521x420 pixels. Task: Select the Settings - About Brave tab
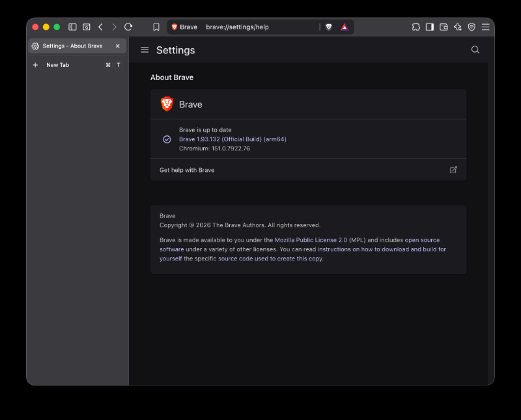click(x=77, y=46)
